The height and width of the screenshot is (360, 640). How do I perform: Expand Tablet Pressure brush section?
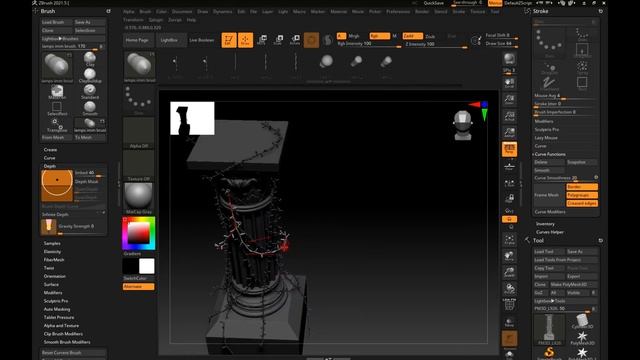click(59, 317)
